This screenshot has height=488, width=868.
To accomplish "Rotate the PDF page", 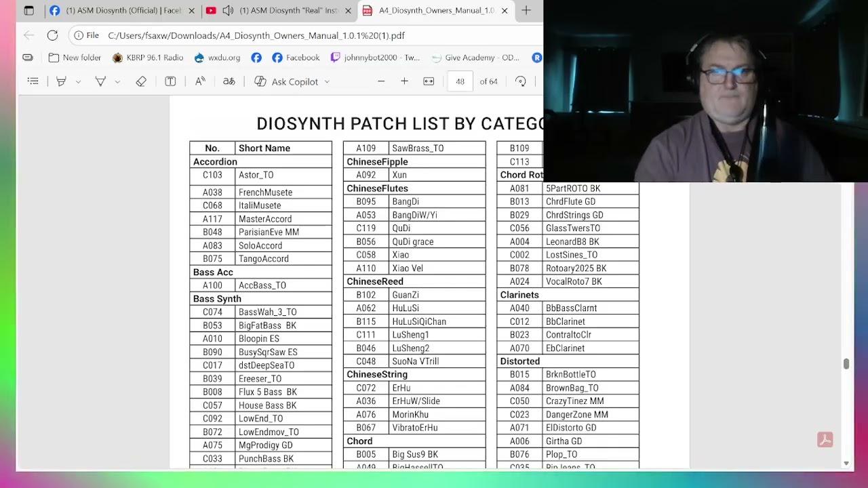I will coord(520,81).
